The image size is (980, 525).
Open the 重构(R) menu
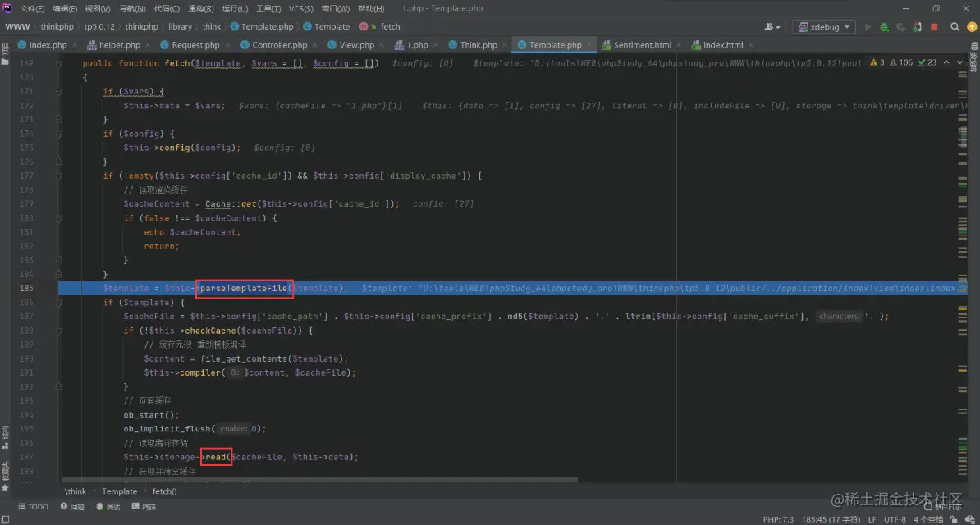(x=200, y=9)
